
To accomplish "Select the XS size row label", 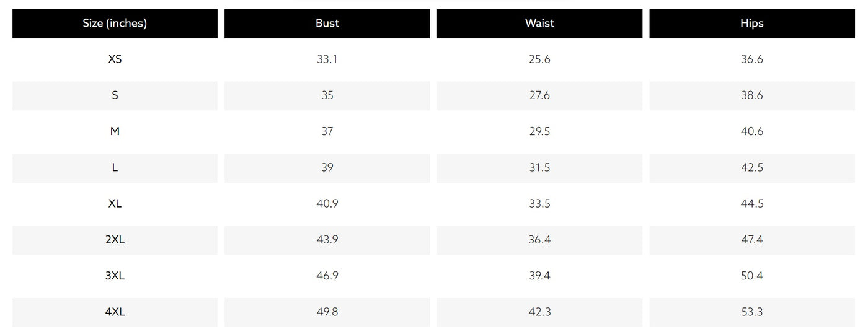I will coord(115,59).
